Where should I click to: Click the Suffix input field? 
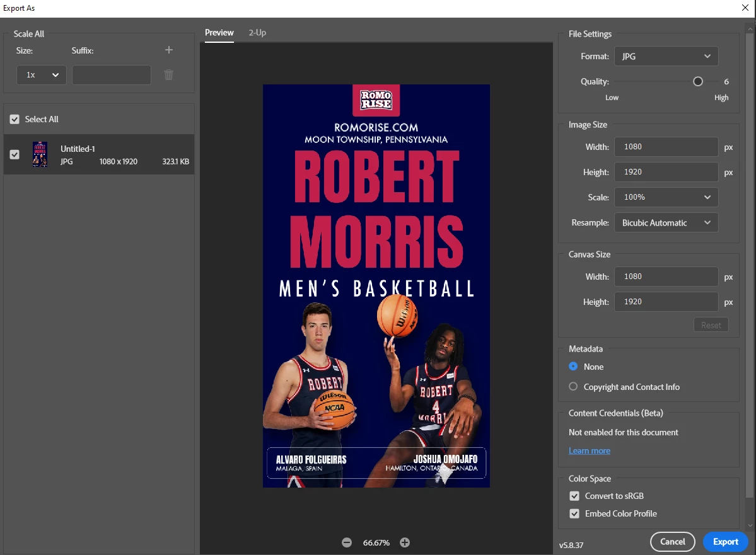point(112,75)
